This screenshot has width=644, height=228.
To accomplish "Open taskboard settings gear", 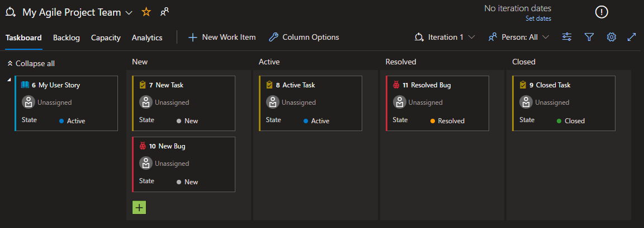I will coord(611,37).
